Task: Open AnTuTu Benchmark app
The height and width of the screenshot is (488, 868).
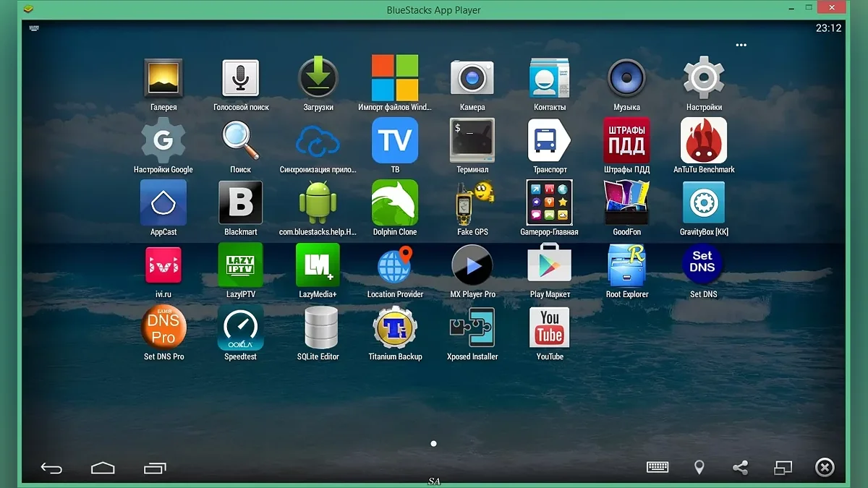Action: pyautogui.click(x=704, y=140)
